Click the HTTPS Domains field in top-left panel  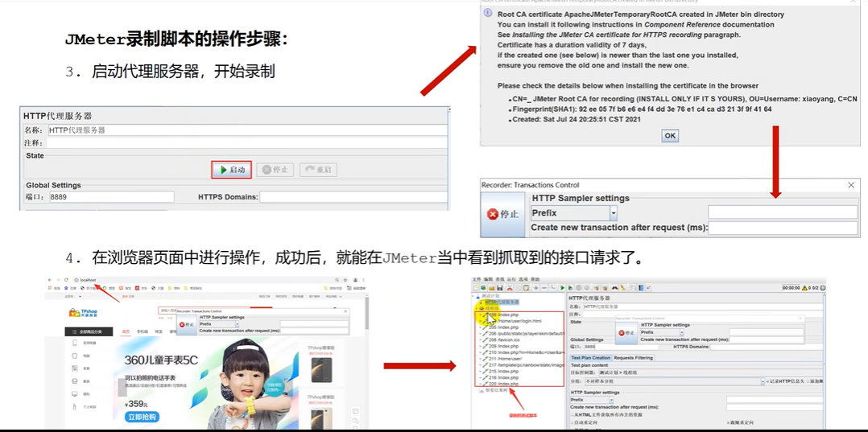tap(353, 196)
